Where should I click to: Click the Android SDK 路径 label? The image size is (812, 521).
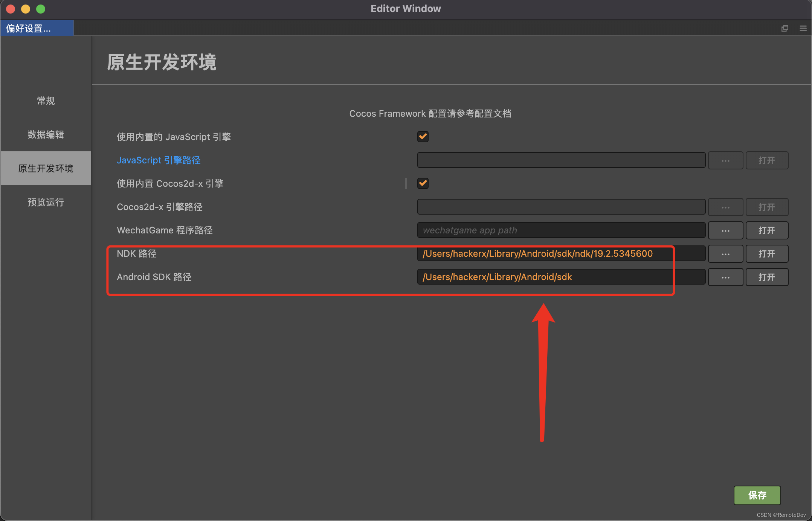coord(154,277)
